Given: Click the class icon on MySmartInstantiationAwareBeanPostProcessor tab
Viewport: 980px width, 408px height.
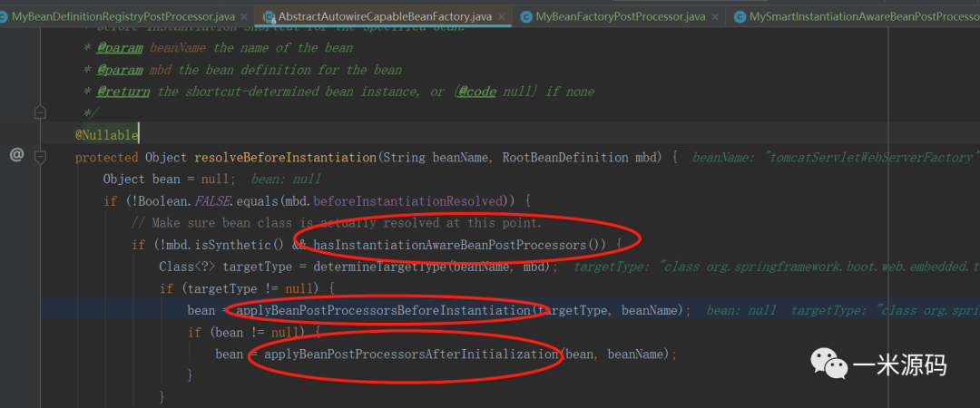Looking at the screenshot, I should [x=740, y=16].
